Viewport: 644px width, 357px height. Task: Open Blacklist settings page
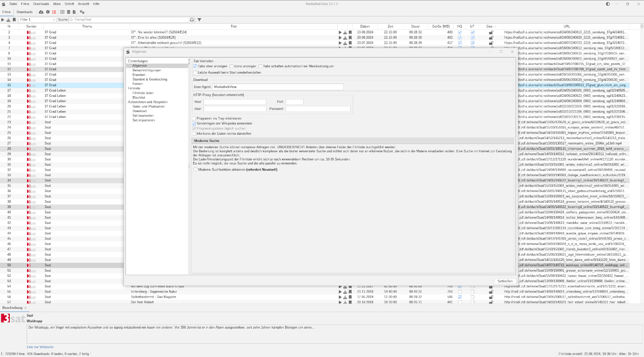(x=139, y=97)
